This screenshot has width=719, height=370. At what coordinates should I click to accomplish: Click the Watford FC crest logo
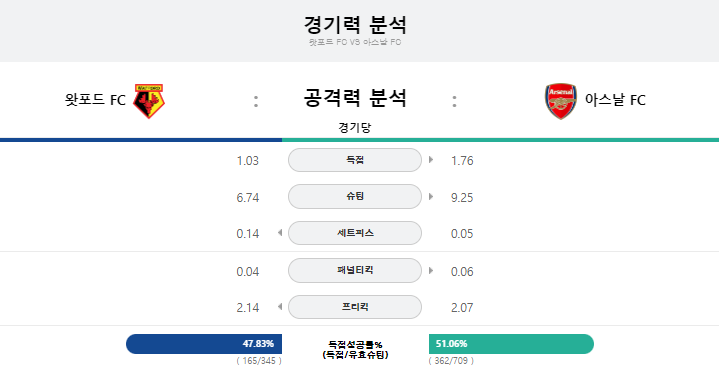click(x=149, y=101)
